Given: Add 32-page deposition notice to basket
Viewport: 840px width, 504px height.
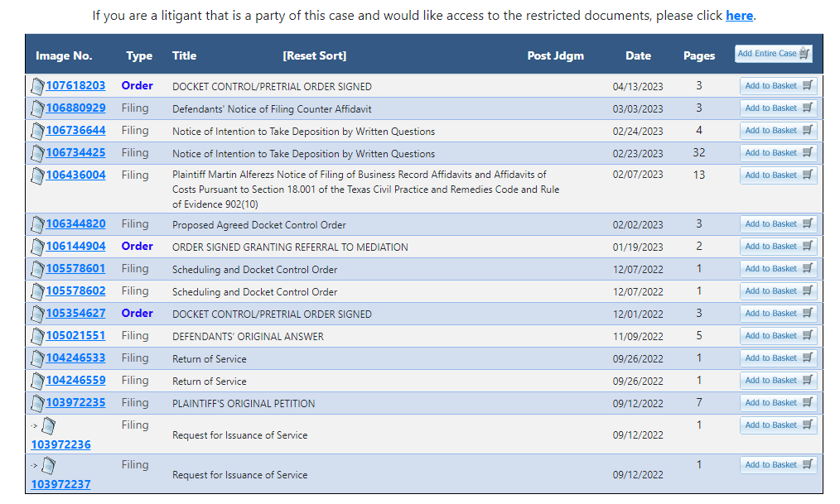Looking at the screenshot, I should 779,154.
